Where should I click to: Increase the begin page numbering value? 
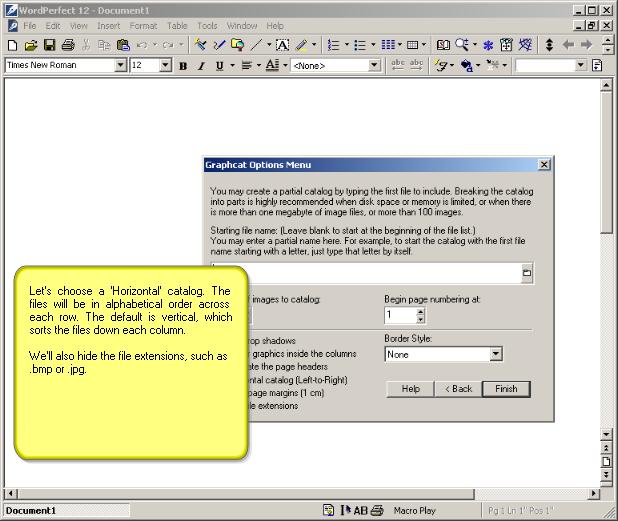click(x=421, y=312)
